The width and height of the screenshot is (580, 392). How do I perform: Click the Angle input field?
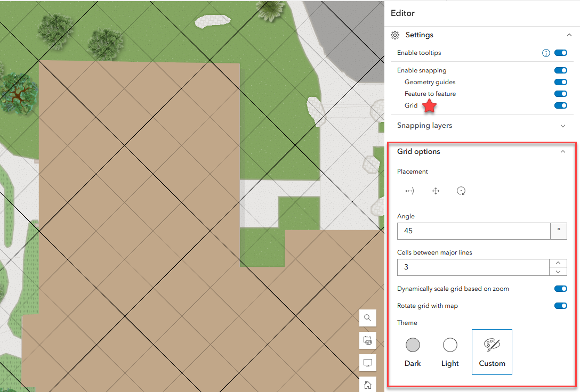click(474, 231)
